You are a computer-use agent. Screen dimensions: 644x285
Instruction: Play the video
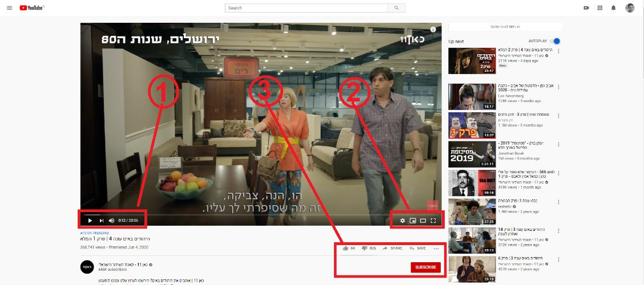point(90,221)
